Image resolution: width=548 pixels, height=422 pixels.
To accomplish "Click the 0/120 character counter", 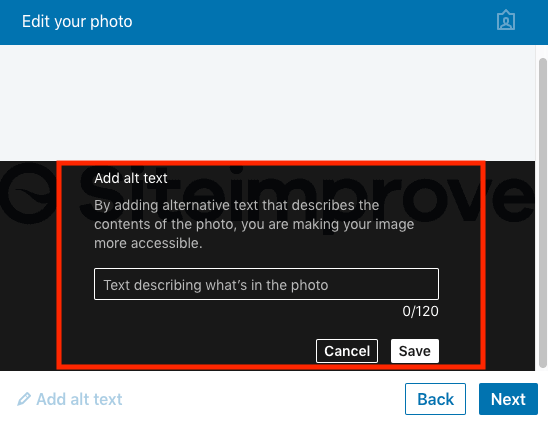I will [420, 311].
